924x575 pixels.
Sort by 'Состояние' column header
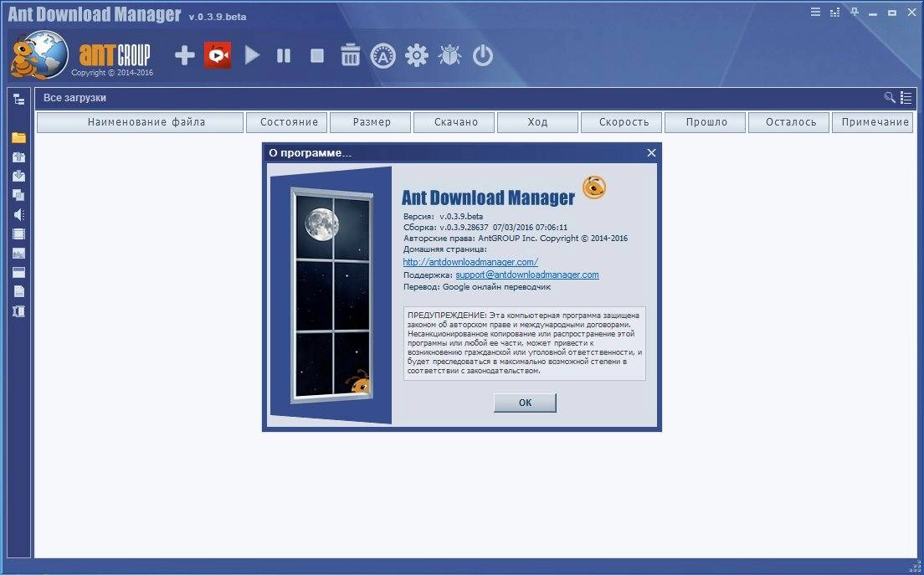(286, 122)
